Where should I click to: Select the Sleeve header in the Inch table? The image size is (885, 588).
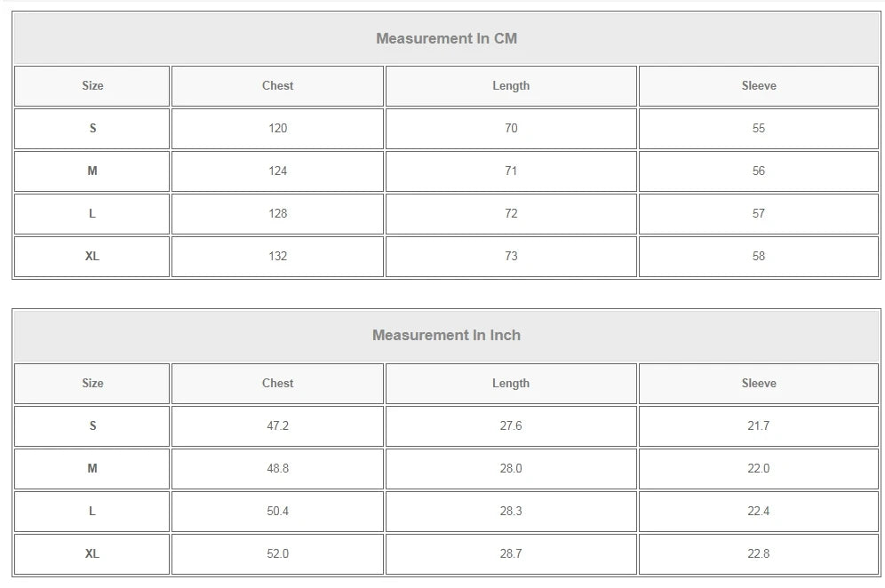pos(758,384)
